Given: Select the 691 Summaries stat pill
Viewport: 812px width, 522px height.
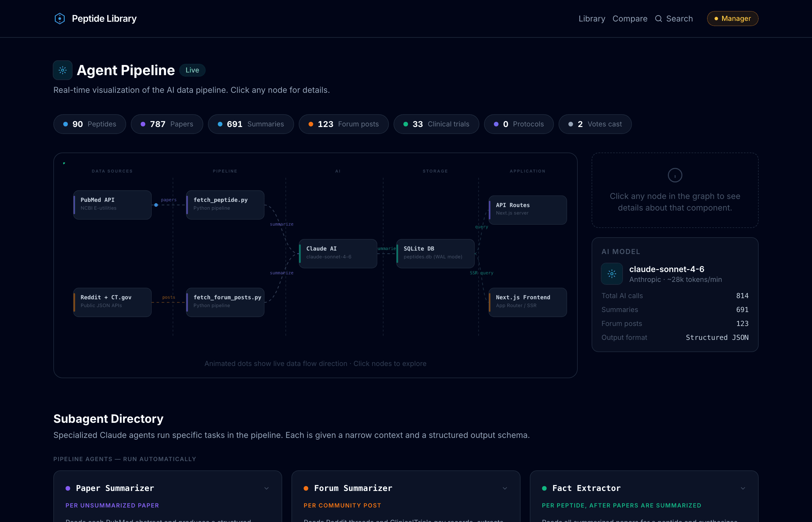Looking at the screenshot, I should 251,124.
